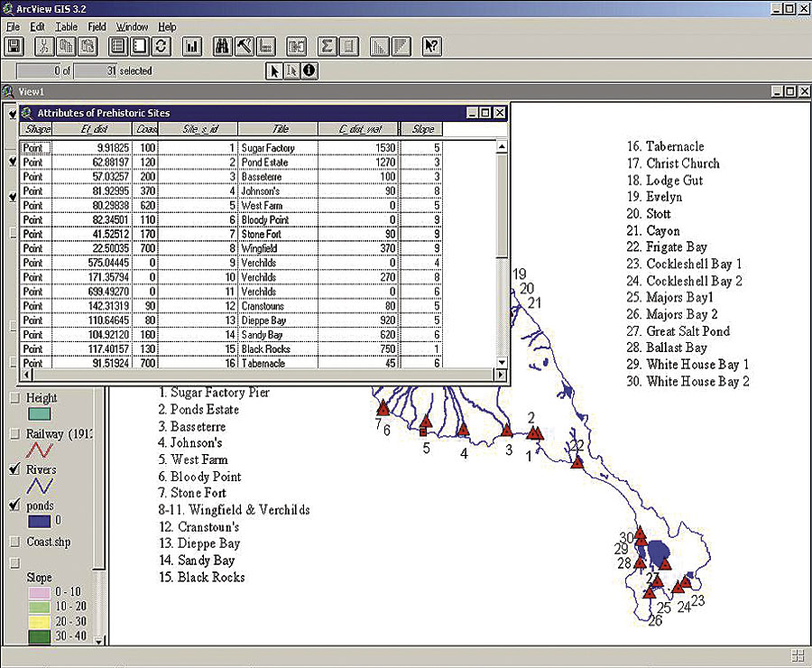Image resolution: width=812 pixels, height=668 pixels.
Task: Click the Railway red line symbol in legend
Action: coord(40,450)
